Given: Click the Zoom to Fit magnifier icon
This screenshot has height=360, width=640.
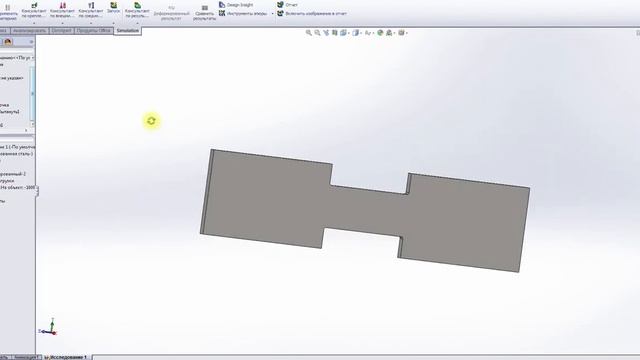Looking at the screenshot, I should [309, 33].
